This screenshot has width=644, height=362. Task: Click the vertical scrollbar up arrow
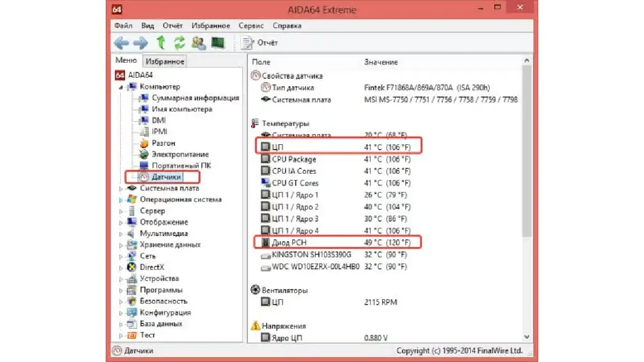point(526,60)
